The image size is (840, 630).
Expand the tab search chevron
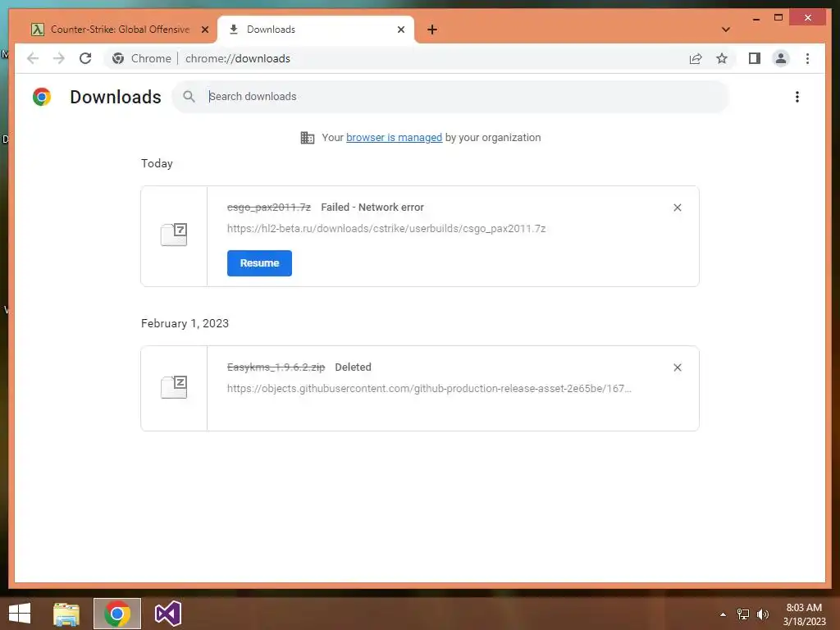(725, 30)
